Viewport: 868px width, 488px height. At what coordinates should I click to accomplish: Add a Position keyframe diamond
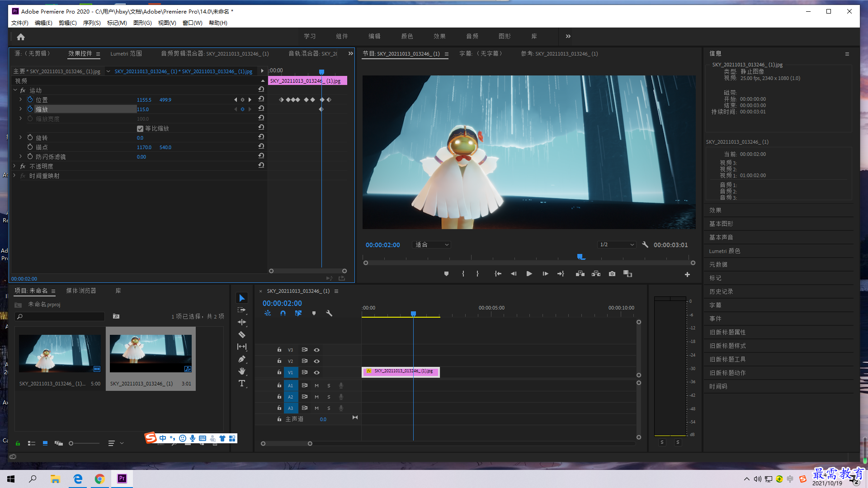pyautogui.click(x=242, y=100)
